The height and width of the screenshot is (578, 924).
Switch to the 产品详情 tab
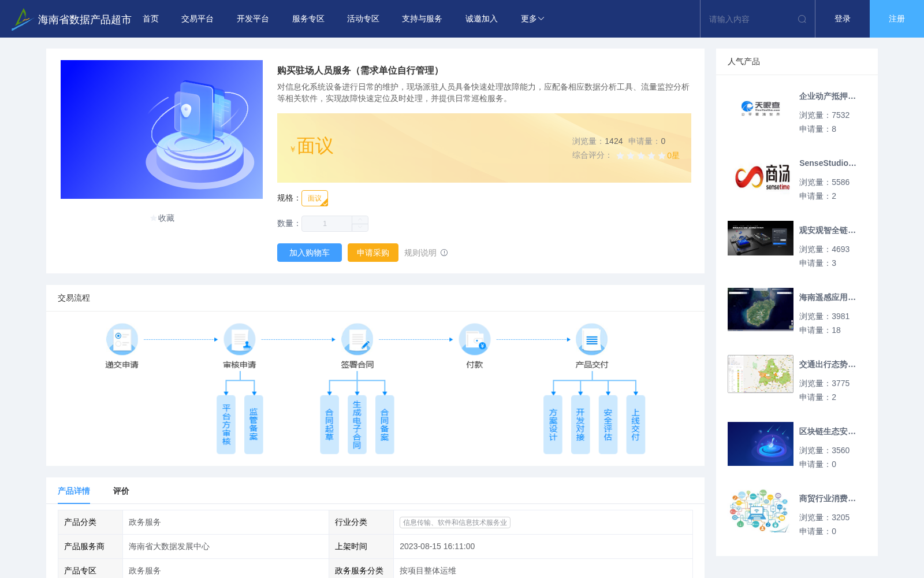click(74, 491)
